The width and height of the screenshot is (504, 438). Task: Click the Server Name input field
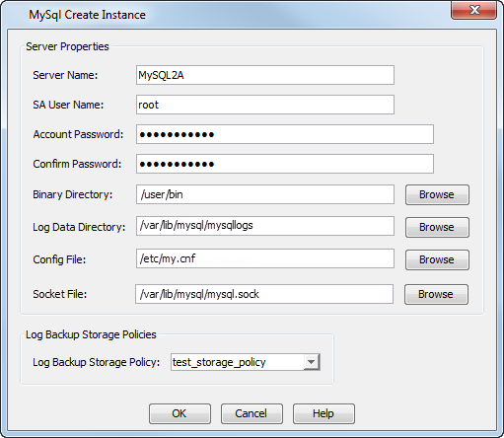click(x=265, y=75)
